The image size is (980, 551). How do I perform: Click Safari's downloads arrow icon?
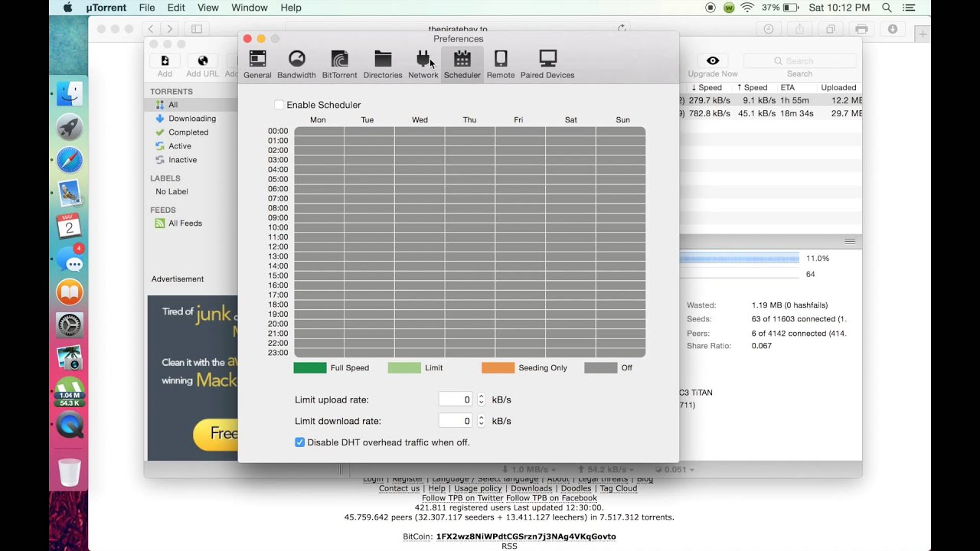(893, 29)
